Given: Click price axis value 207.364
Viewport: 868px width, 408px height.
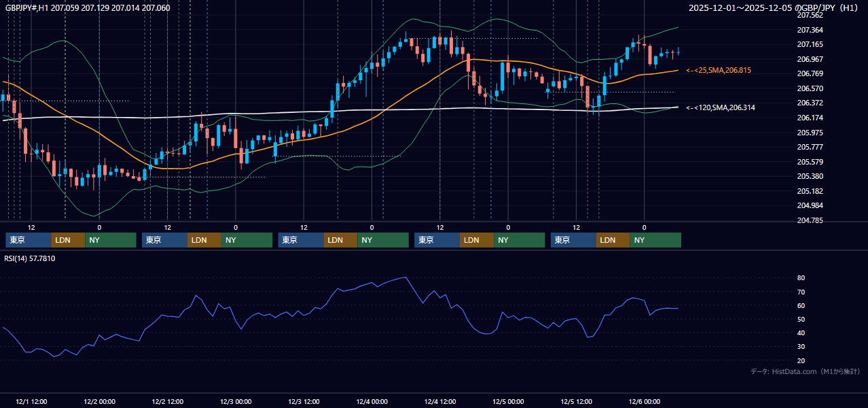Looking at the screenshot, I should point(810,30).
